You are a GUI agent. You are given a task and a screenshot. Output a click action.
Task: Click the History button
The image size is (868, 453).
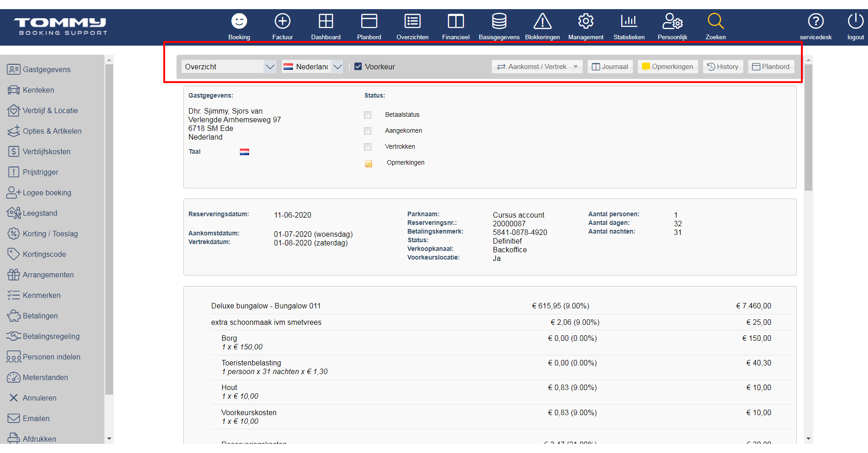(723, 67)
